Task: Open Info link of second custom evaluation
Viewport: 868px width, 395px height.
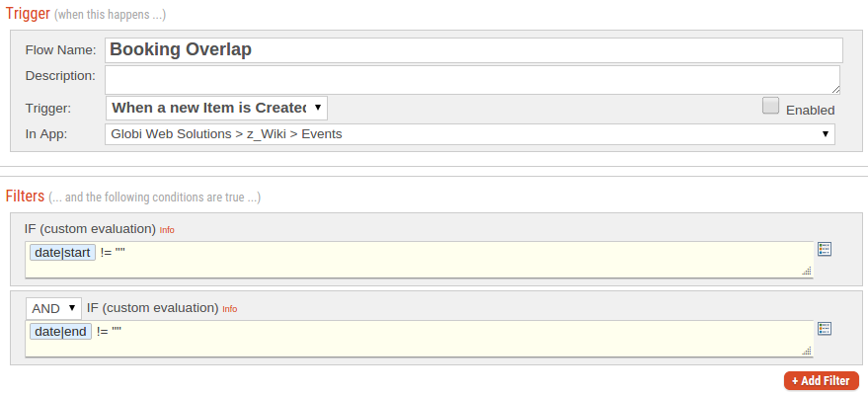Action: point(230,309)
